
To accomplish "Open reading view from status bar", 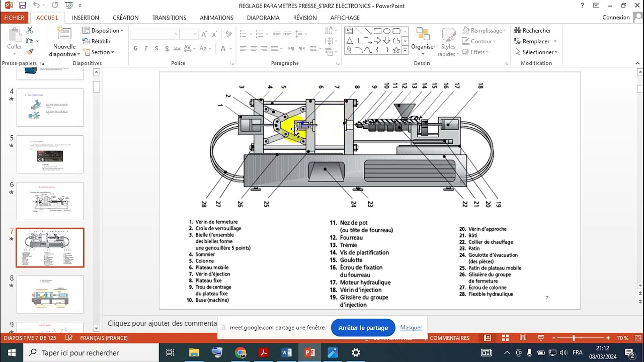I will 523,338.
